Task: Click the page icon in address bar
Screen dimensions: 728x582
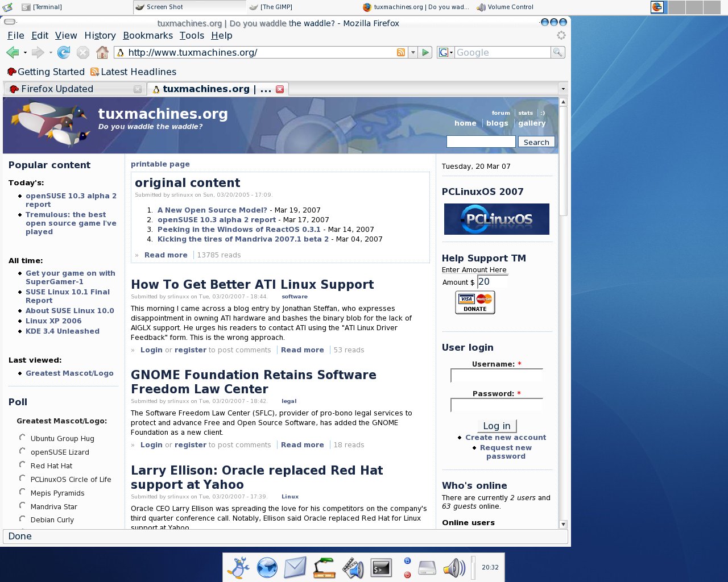Action: click(120, 52)
